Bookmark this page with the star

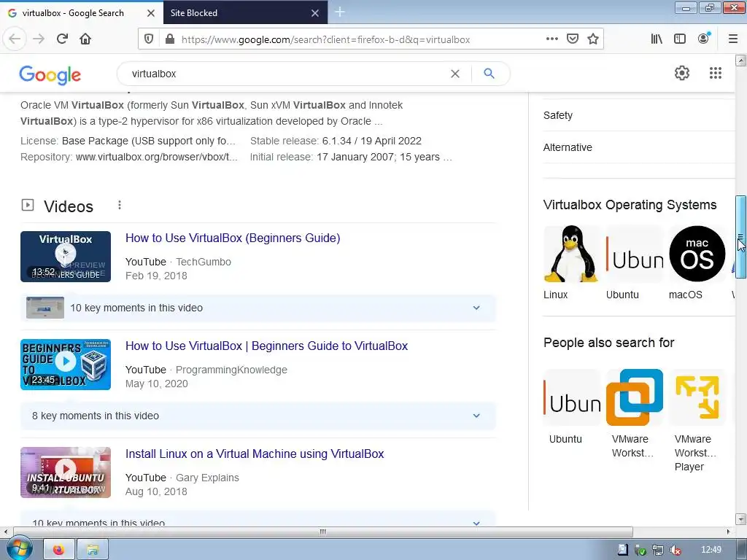[593, 39]
